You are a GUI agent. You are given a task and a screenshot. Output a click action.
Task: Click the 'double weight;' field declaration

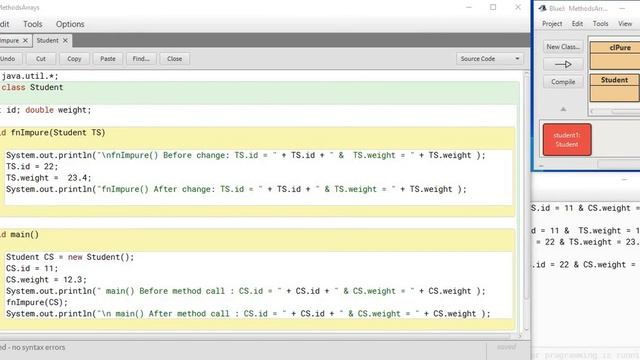pos(58,110)
